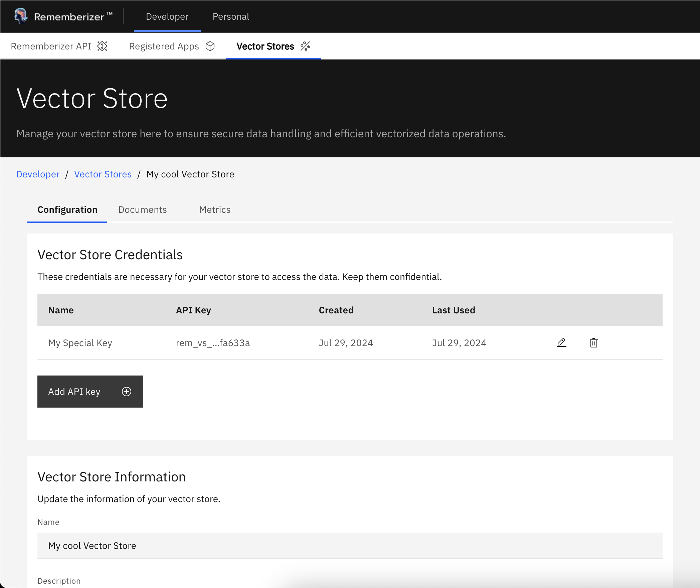Click the Registered Apps package icon
The width and height of the screenshot is (700, 588).
pos(210,46)
